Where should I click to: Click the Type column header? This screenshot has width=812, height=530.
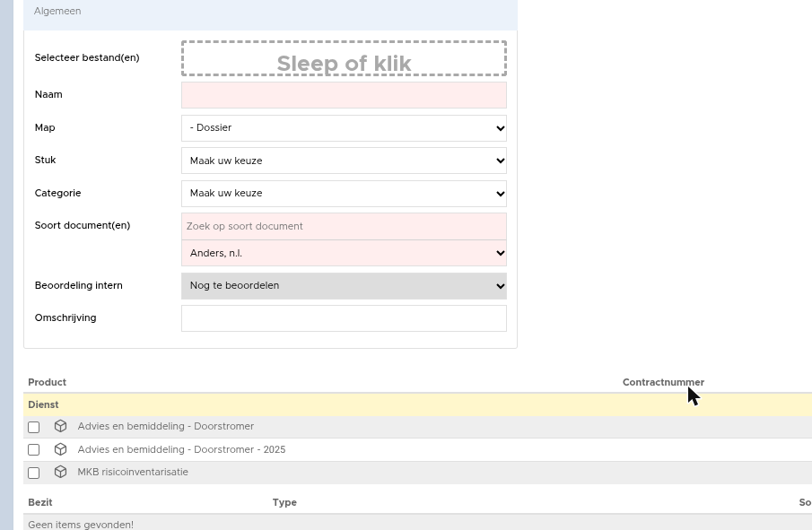point(284,502)
